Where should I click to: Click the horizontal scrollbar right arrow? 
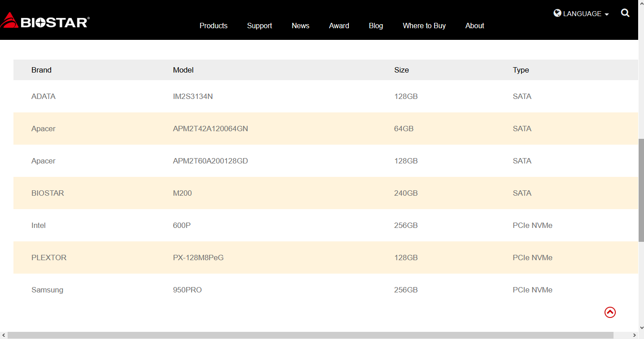tap(634, 335)
